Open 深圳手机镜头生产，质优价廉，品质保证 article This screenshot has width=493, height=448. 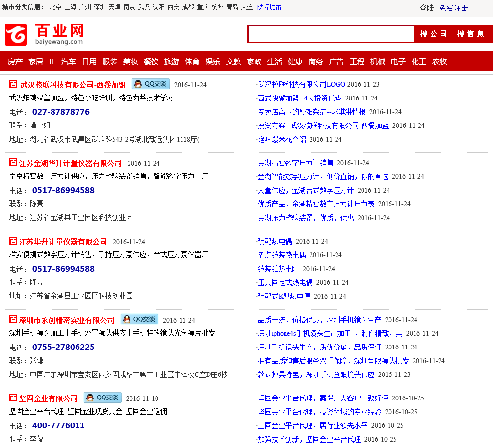319,347
